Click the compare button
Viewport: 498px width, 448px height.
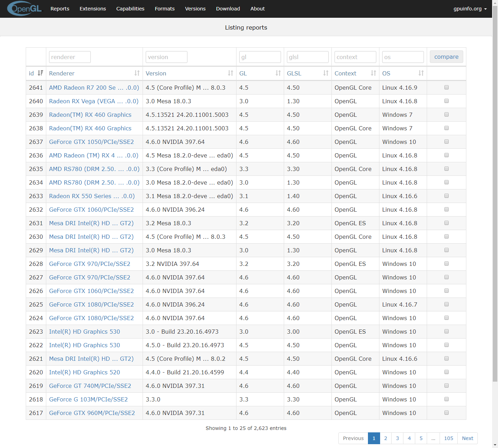tap(446, 57)
